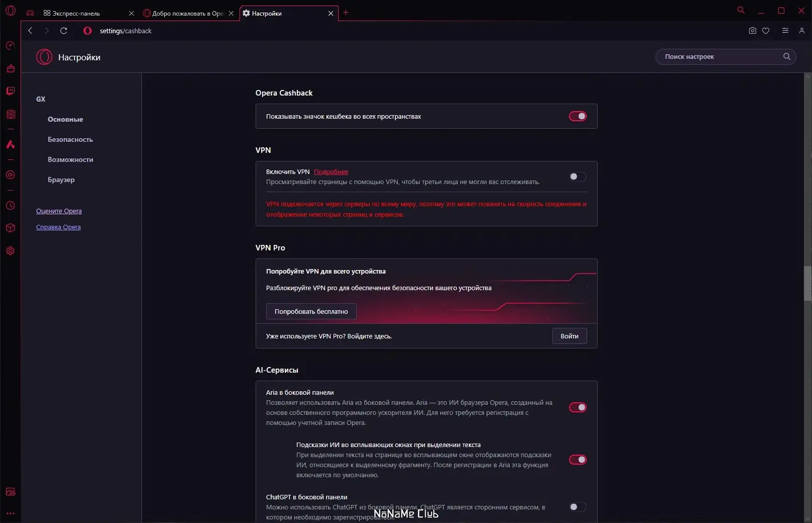Click the vertical scrollbar thumb
812x523 pixels.
[807, 284]
